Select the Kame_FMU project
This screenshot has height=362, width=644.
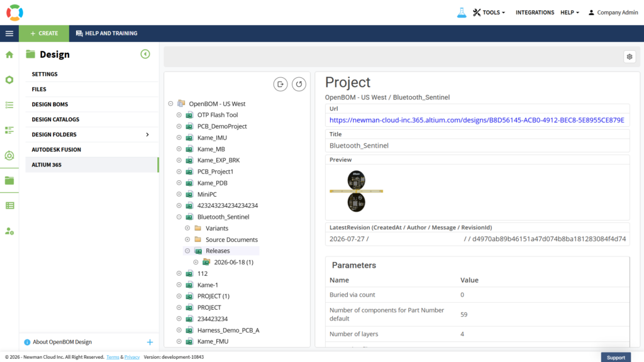213,341
